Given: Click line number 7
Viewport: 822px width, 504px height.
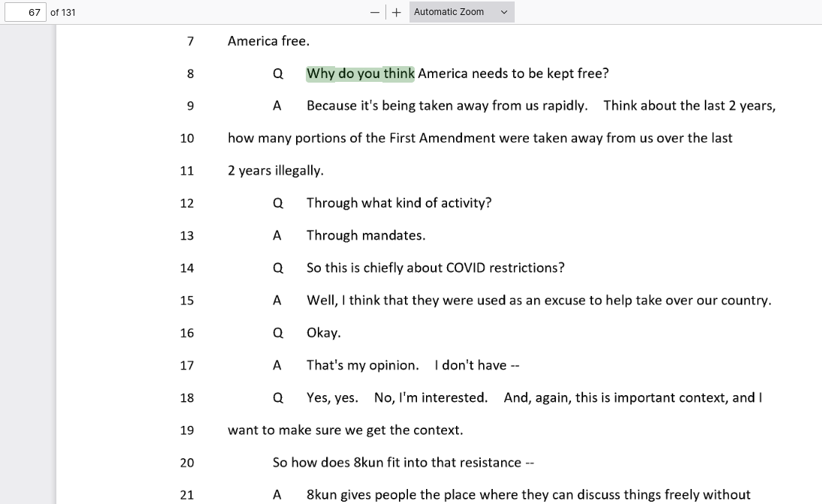Looking at the screenshot, I should 190,41.
